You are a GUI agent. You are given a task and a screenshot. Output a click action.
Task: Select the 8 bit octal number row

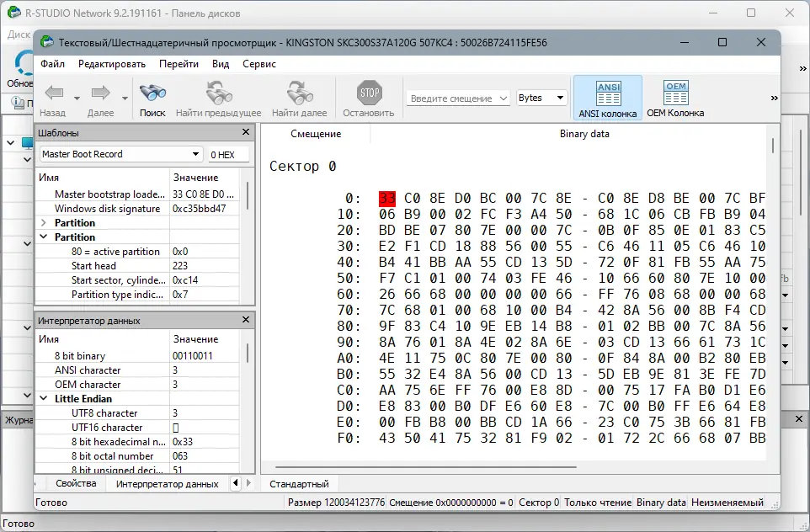point(137,456)
